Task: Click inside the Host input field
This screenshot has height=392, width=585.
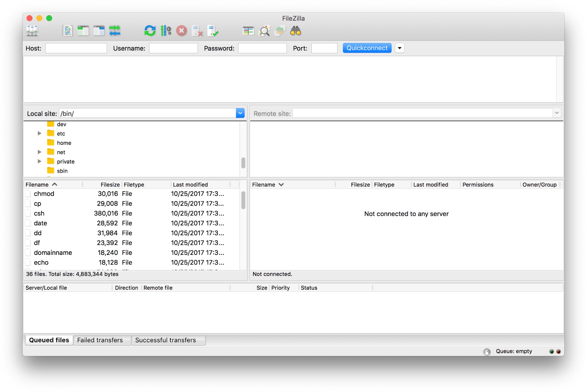Action: pyautogui.click(x=76, y=48)
